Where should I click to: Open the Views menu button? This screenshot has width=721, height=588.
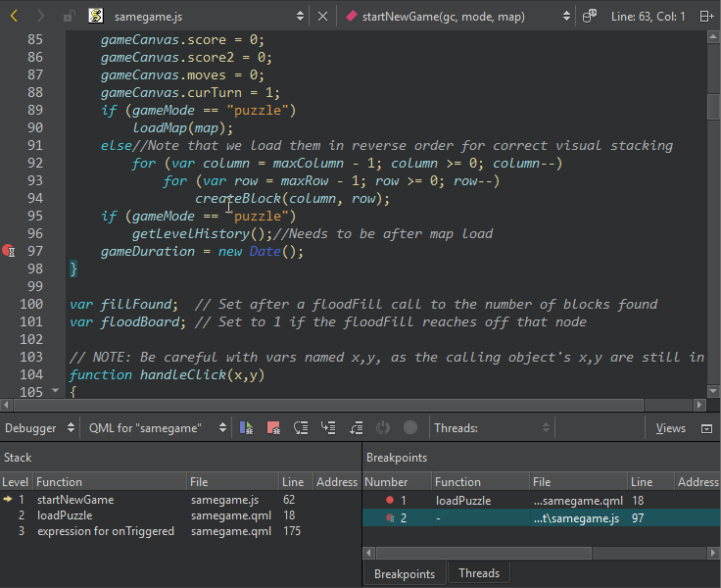[671, 428]
